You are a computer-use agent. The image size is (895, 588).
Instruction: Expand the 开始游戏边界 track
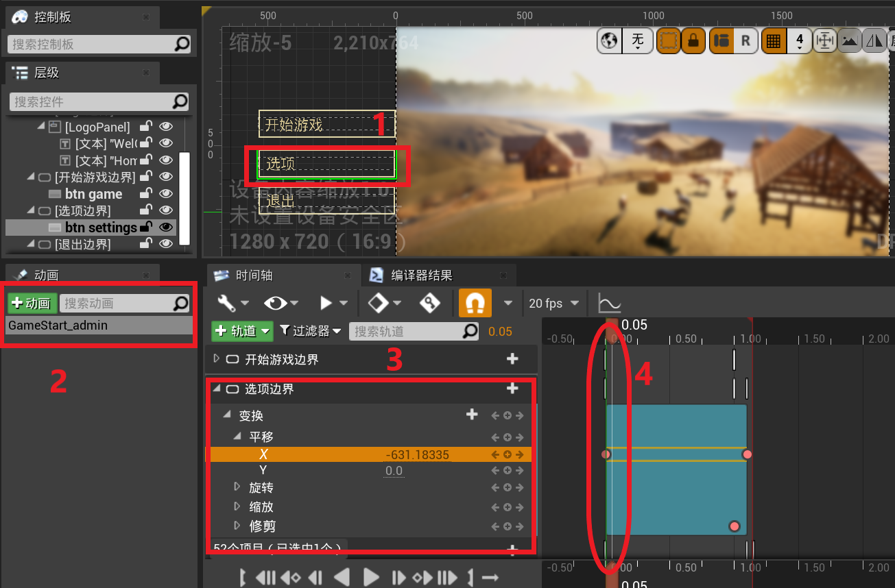point(217,358)
